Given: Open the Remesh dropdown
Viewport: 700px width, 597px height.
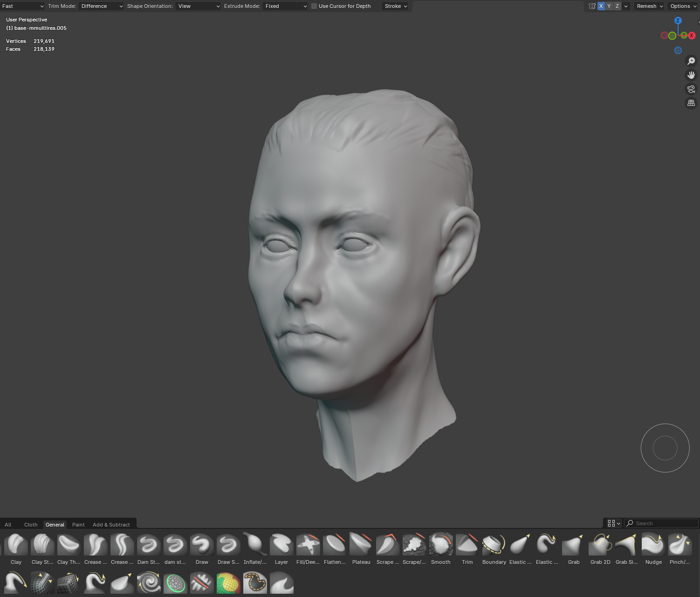Looking at the screenshot, I should pos(650,6).
